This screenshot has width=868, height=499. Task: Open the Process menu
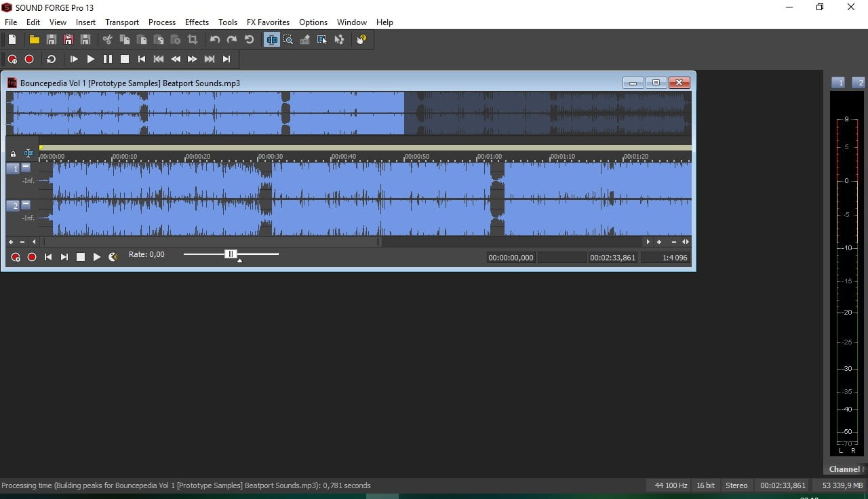pyautogui.click(x=162, y=22)
